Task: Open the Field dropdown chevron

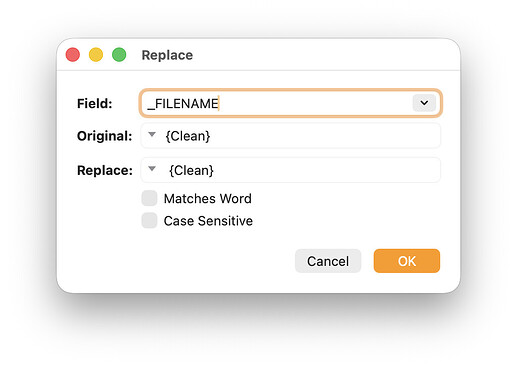Action: pyautogui.click(x=424, y=103)
